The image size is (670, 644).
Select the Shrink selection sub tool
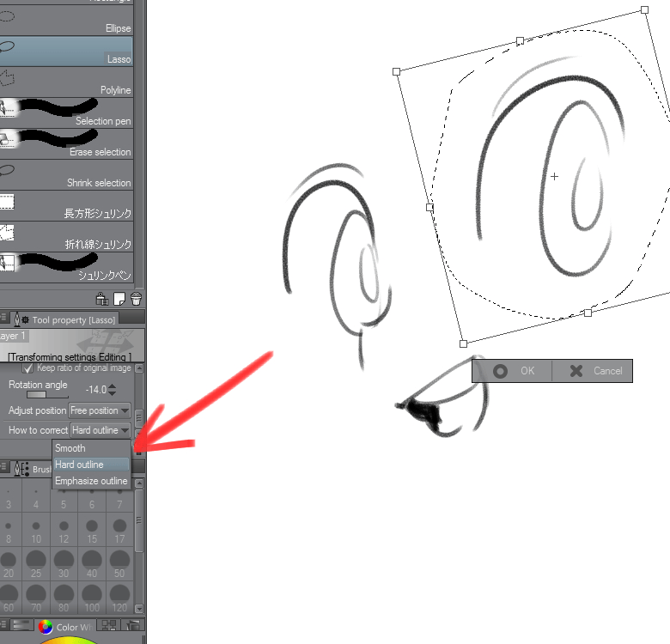pyautogui.click(x=67, y=175)
